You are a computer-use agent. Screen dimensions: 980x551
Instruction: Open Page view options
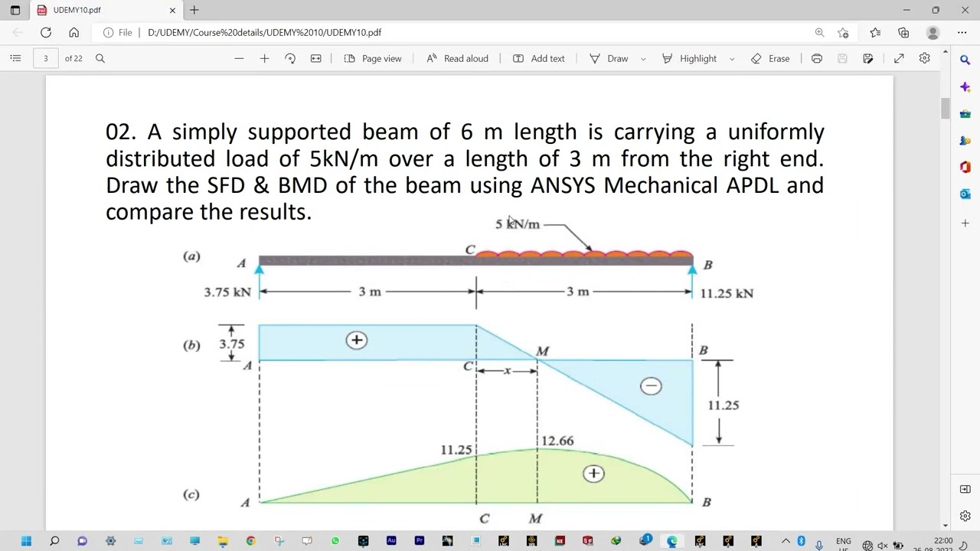click(x=373, y=58)
